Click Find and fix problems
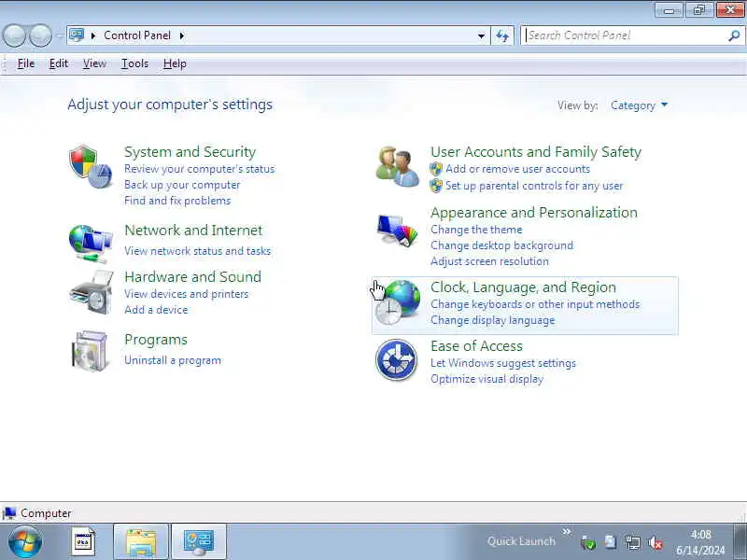The image size is (747, 560). pos(177,201)
